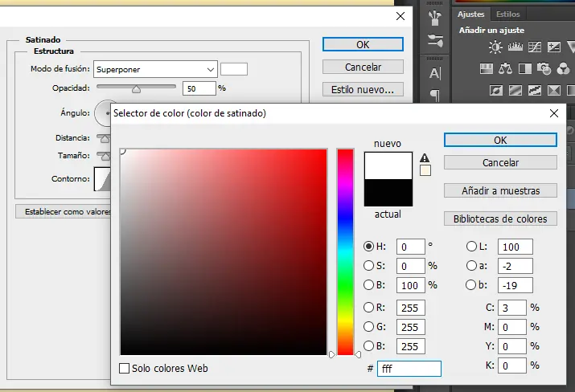Click the C cyan percentage field
This screenshot has width=575, height=392.
click(512, 308)
